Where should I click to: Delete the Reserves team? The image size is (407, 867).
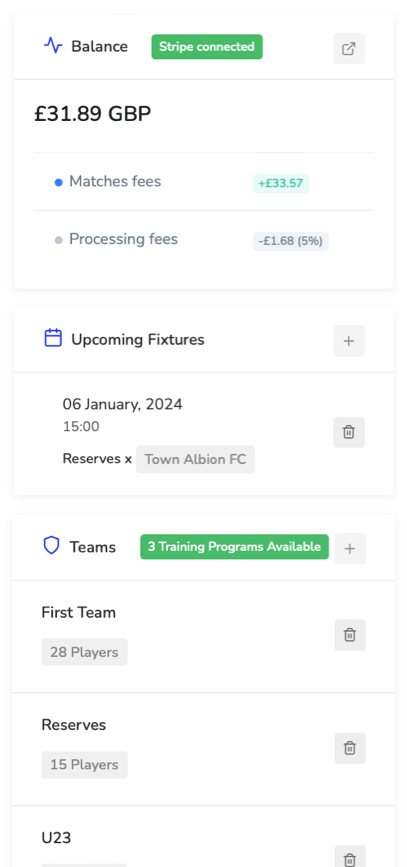(350, 748)
